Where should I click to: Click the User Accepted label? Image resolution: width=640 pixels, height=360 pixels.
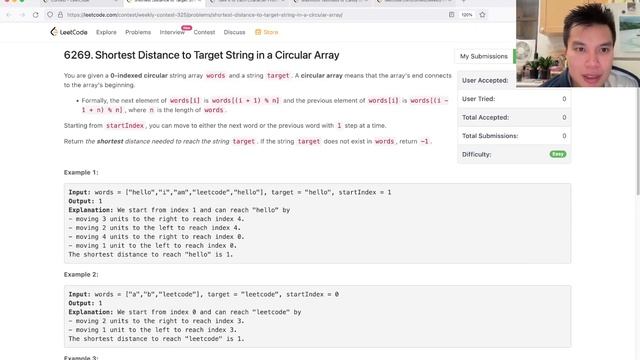485,80
